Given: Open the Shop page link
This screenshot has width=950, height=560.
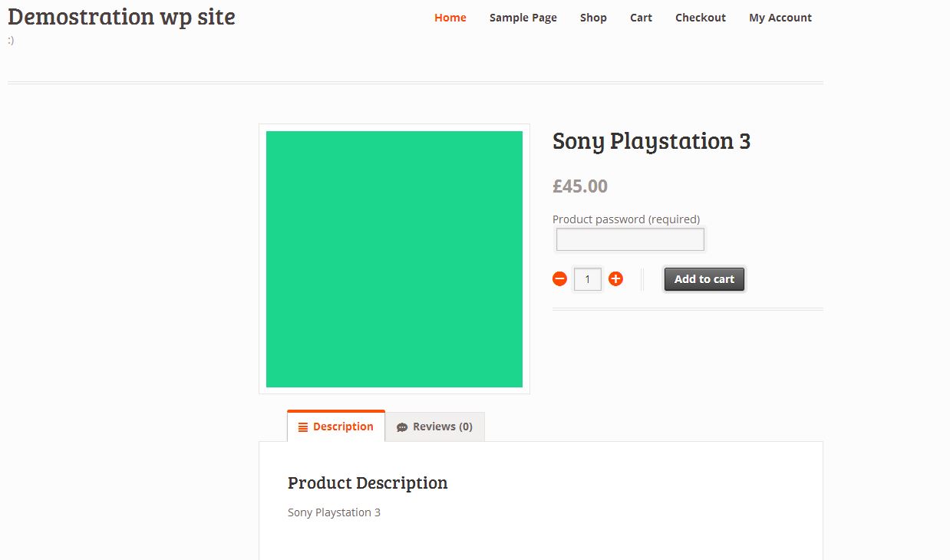Looking at the screenshot, I should tap(593, 18).
